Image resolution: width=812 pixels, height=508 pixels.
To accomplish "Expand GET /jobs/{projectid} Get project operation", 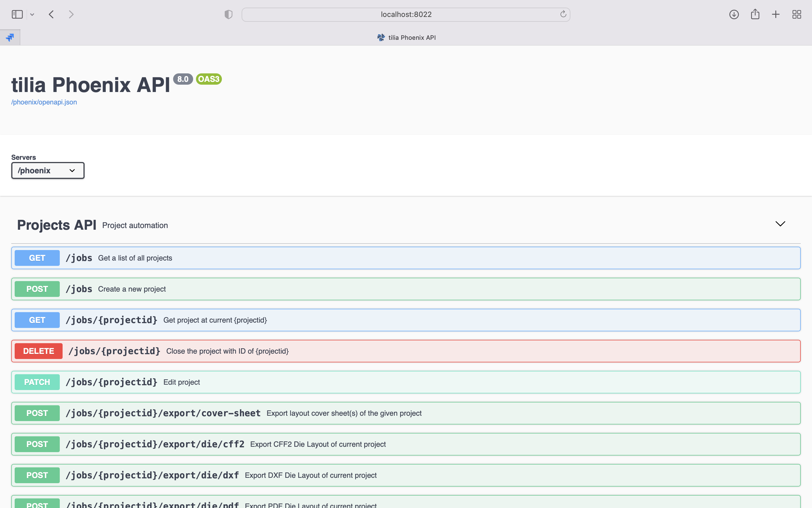I will point(406,320).
